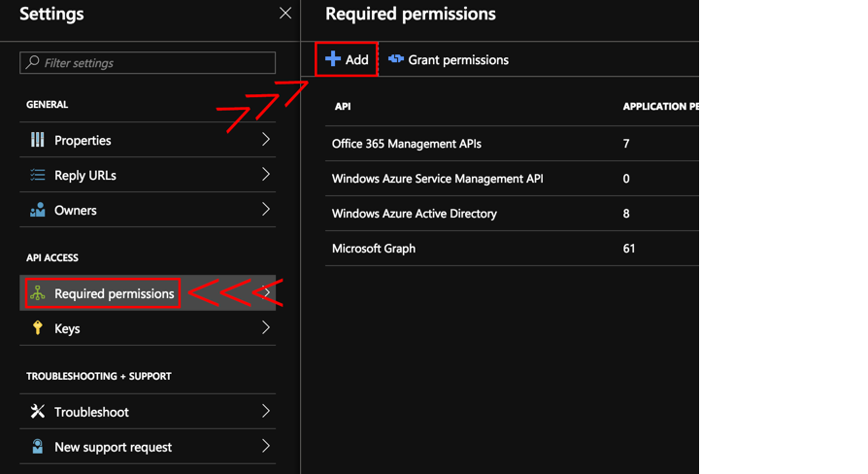Select Windows Azure Service Management API row
This screenshot has width=868, height=474.
point(512,179)
